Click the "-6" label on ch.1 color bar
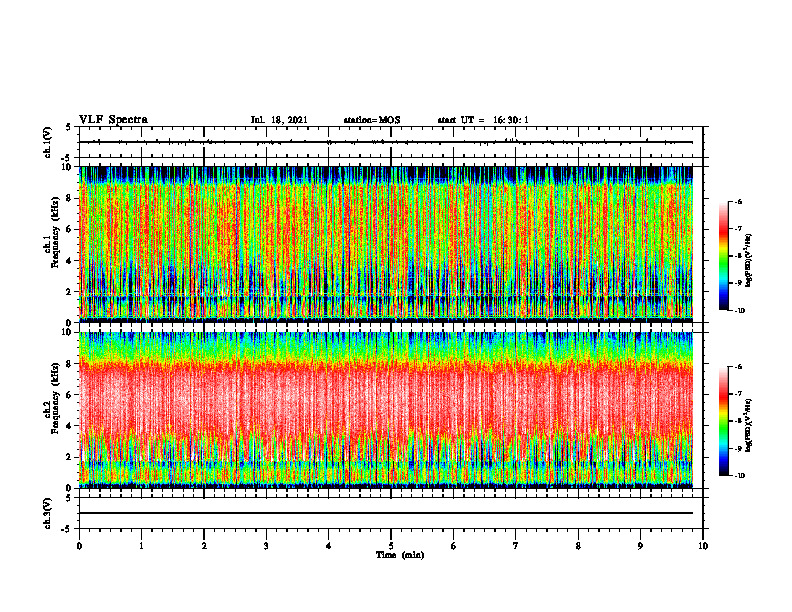792x612 pixels. click(x=738, y=202)
